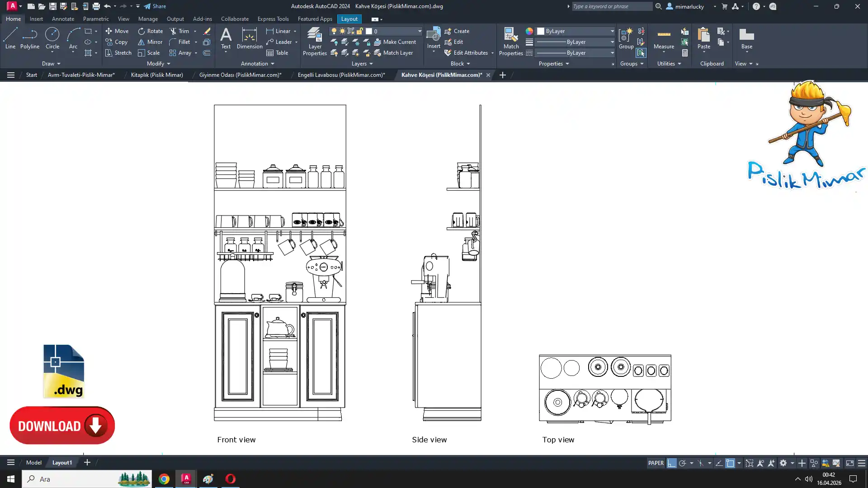Viewport: 868px width, 488px height.
Task: Click the object color wheel swatch
Action: tap(529, 31)
